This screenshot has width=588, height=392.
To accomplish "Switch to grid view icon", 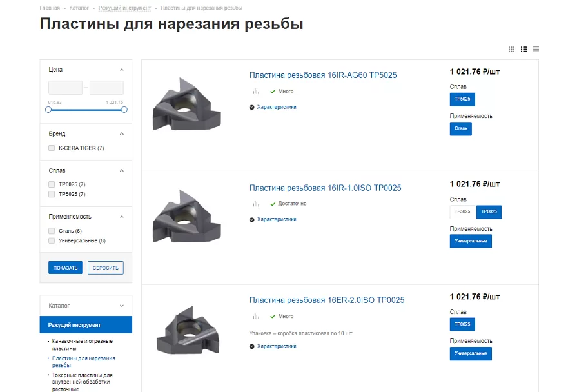I will (x=511, y=49).
